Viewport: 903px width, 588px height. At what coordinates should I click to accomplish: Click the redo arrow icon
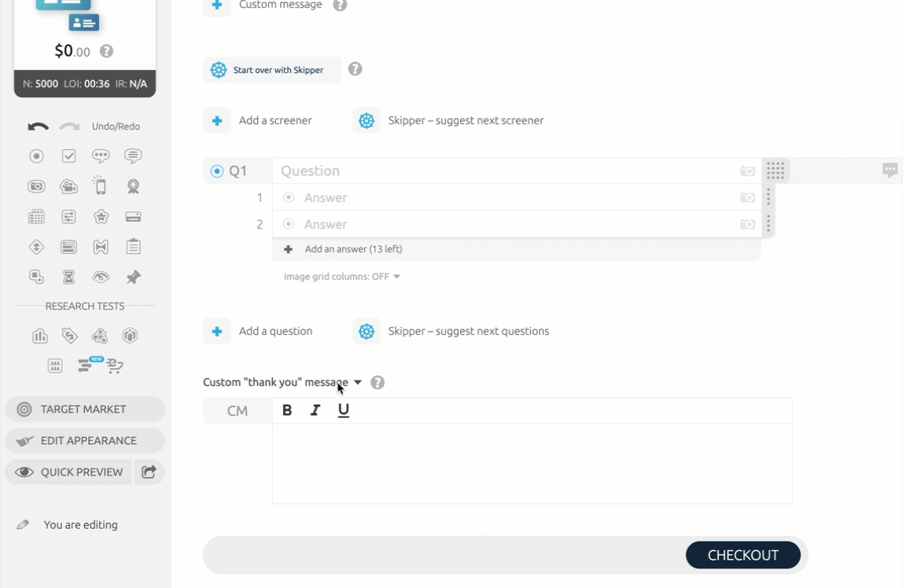coord(70,127)
